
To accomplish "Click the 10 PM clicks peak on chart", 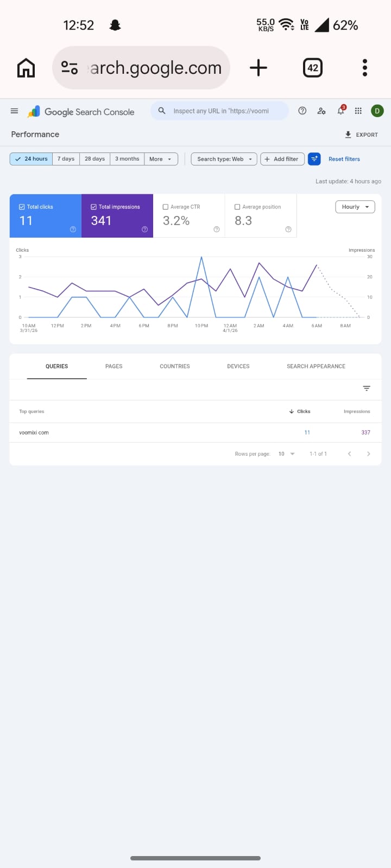I will point(201,257).
